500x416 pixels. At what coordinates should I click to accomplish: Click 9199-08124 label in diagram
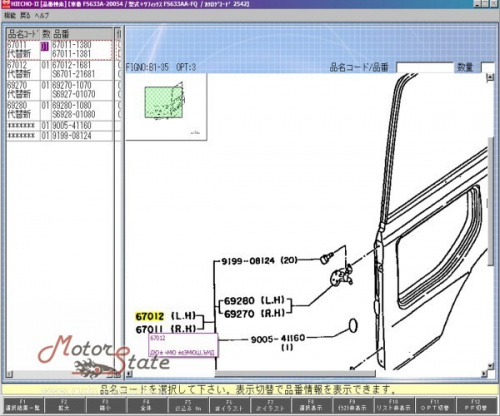coord(259,261)
